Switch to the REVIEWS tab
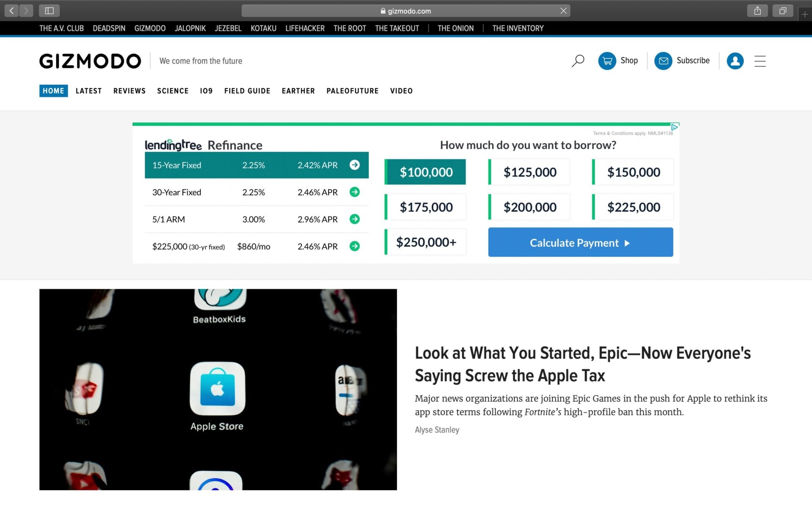812x508 pixels. tap(129, 91)
